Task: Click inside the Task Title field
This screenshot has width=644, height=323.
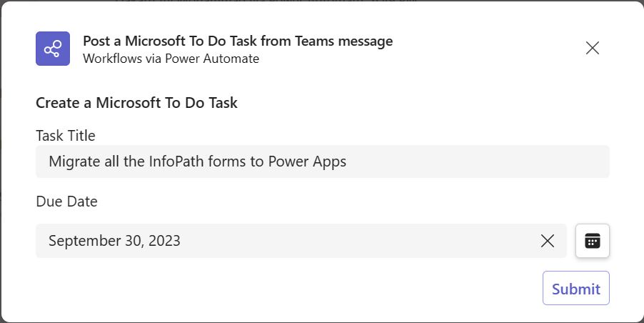Action: 464,161
